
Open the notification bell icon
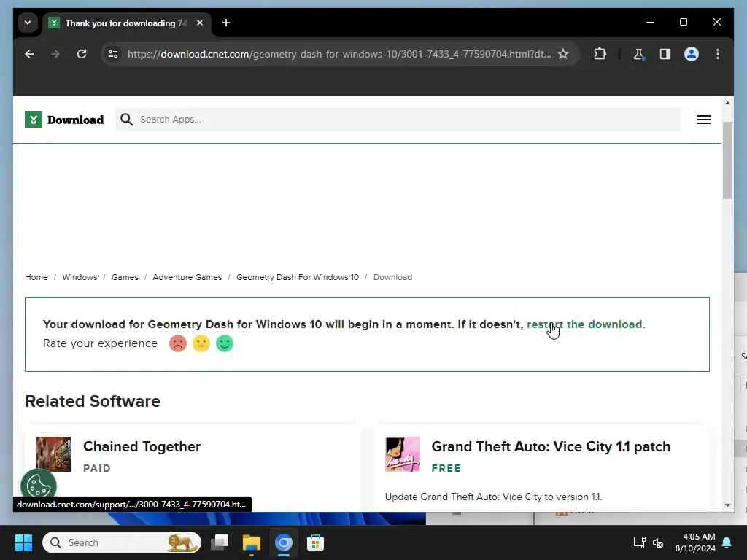click(727, 542)
